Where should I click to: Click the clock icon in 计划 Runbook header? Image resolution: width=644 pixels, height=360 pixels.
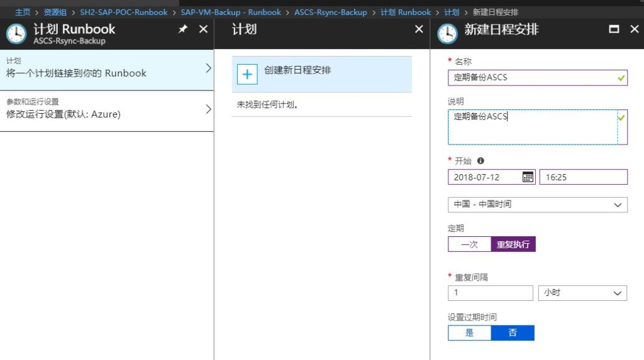tap(16, 33)
